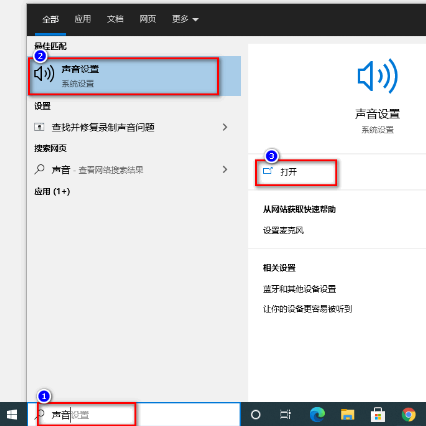Image resolution: width=426 pixels, height=426 pixels.
Task: Open Cortana circle icon in taskbar
Action: click(256, 415)
